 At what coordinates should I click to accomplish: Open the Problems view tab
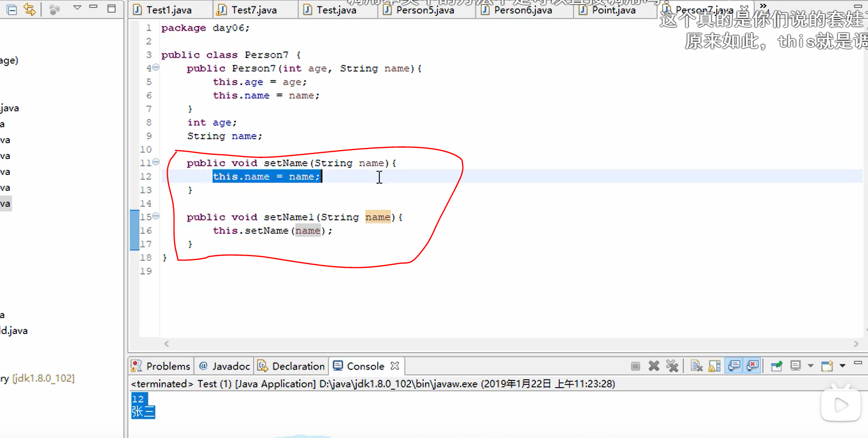pyautogui.click(x=161, y=366)
